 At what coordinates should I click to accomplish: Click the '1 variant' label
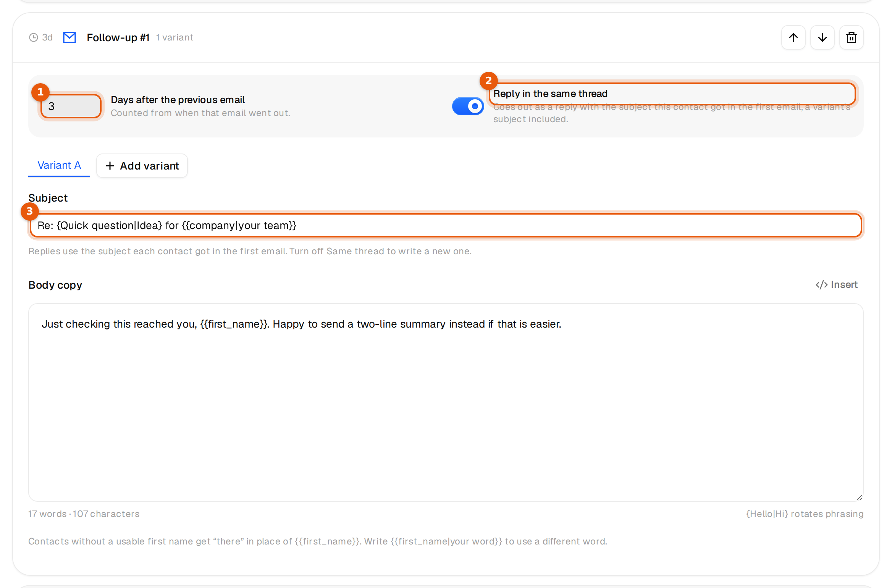point(175,37)
